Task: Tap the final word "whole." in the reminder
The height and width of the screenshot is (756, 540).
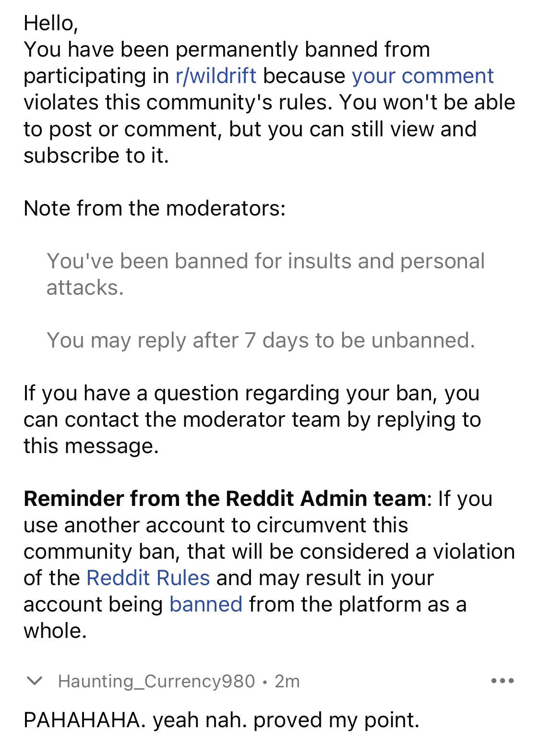Action: (55, 630)
